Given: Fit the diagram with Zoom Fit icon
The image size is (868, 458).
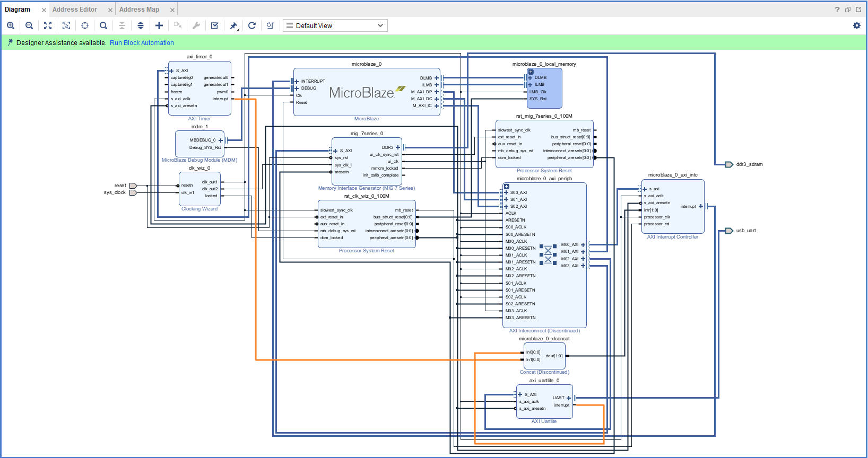Looking at the screenshot, I should pyautogui.click(x=48, y=25).
